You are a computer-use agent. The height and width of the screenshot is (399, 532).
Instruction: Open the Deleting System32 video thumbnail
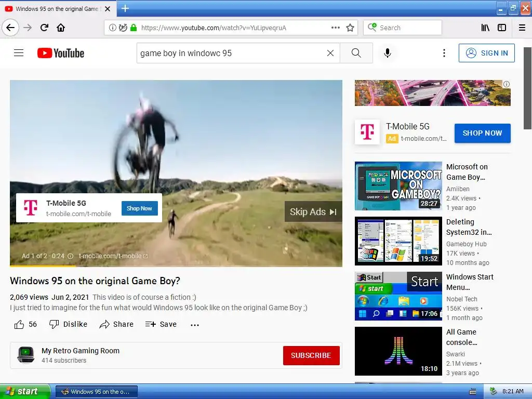398,241
